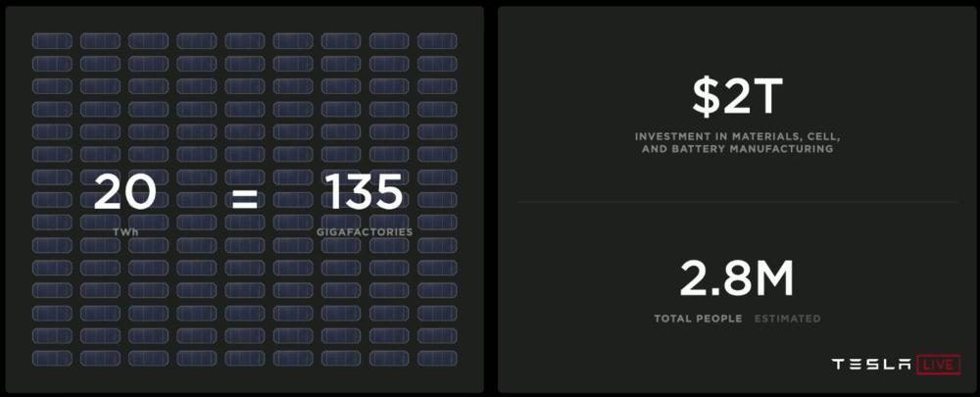980x397 pixels.
Task: Click the red LIVE badge
Action: (938, 365)
